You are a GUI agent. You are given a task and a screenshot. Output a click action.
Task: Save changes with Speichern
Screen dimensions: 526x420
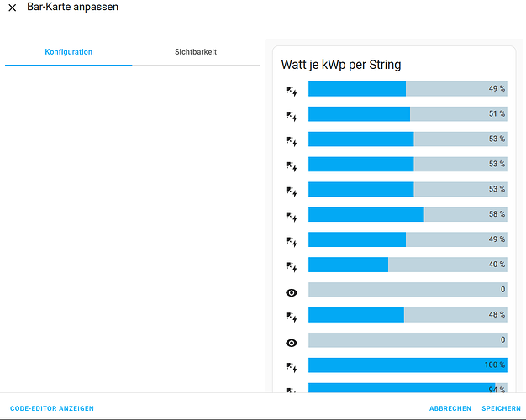[502, 408]
